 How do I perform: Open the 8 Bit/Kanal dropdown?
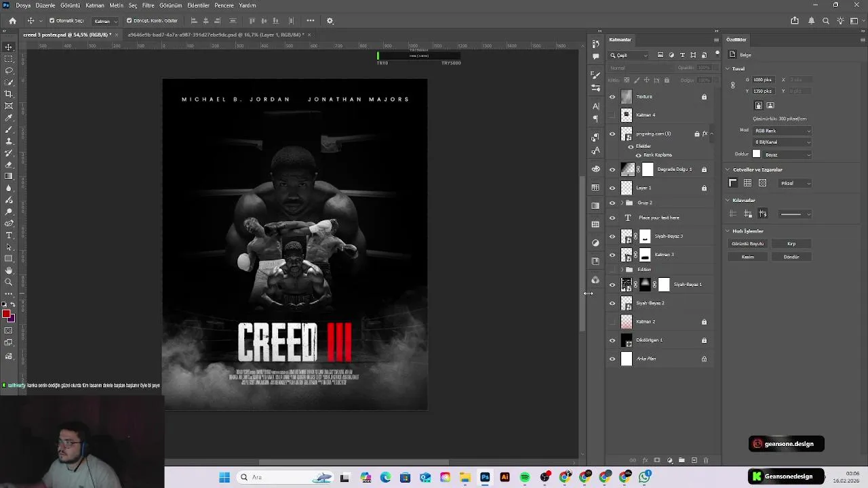782,142
